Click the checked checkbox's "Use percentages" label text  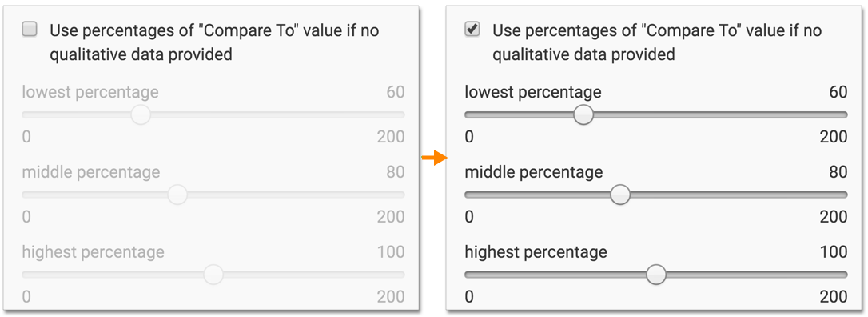coord(657,42)
